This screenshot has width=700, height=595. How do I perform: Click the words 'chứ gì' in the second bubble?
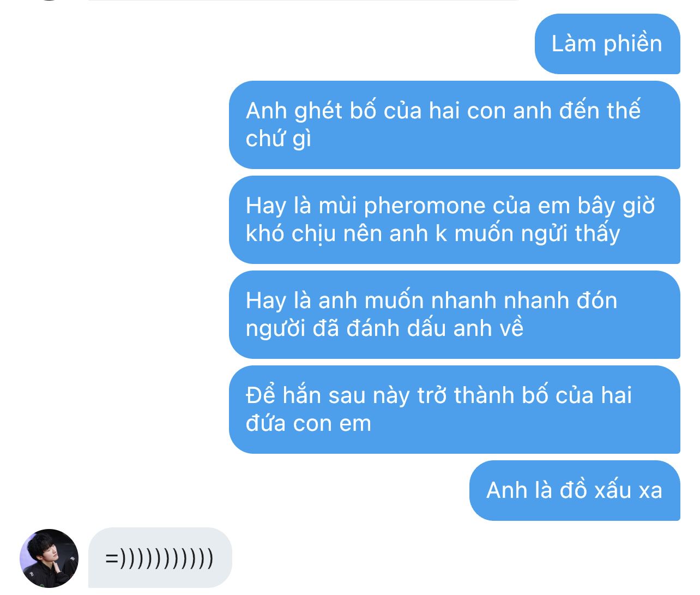point(279,139)
